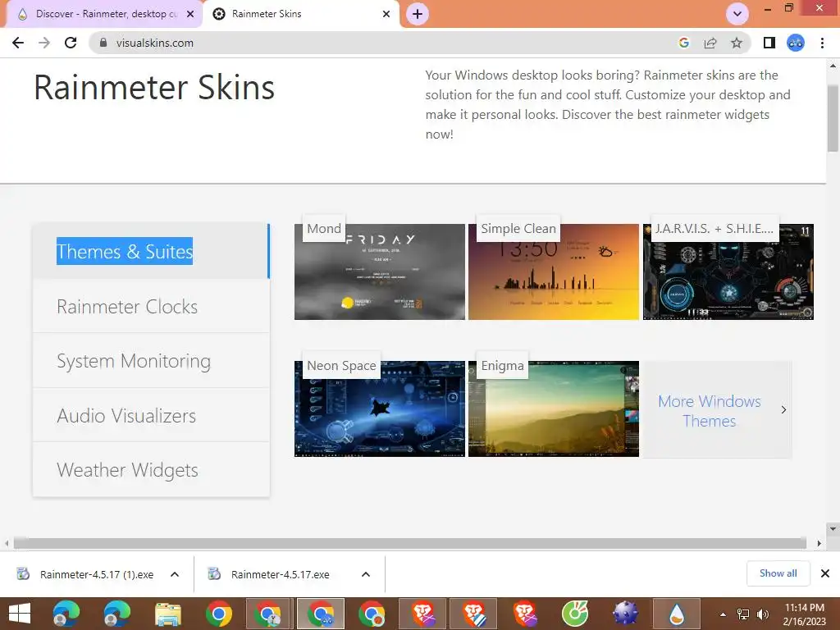Open the tab search dropdown
Image resolution: width=840 pixels, height=630 pixels.
tap(737, 14)
